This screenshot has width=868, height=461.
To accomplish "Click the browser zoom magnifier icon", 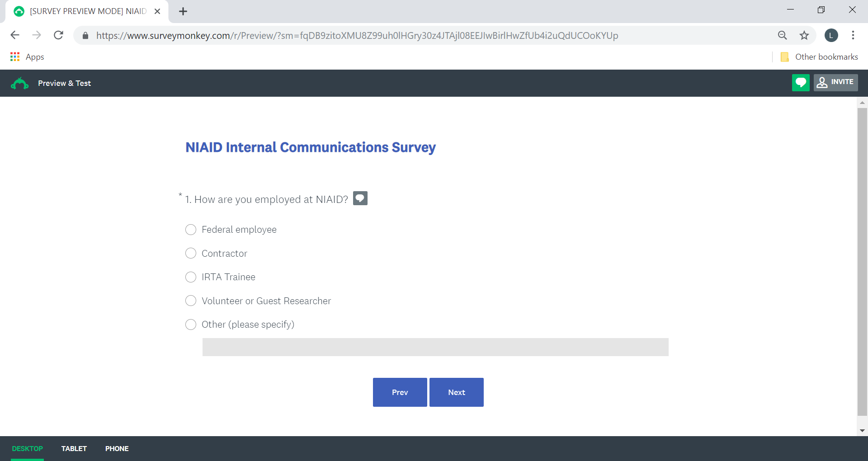I will [782, 35].
